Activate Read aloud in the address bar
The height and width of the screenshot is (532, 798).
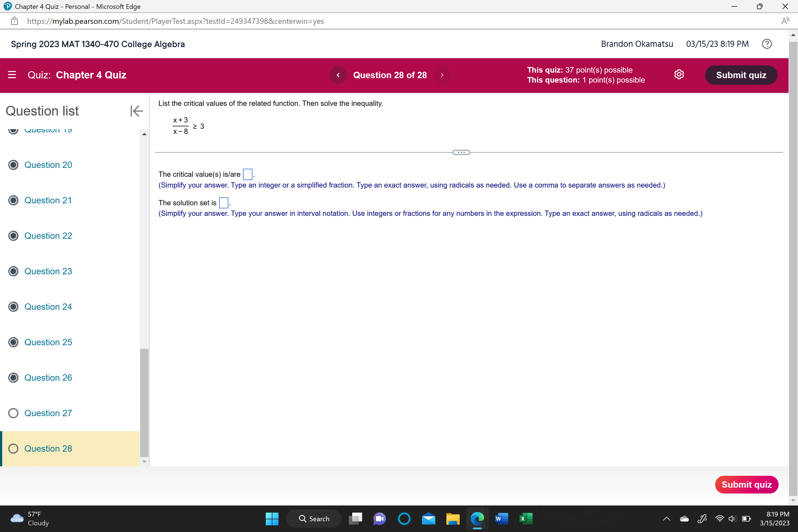point(785,21)
